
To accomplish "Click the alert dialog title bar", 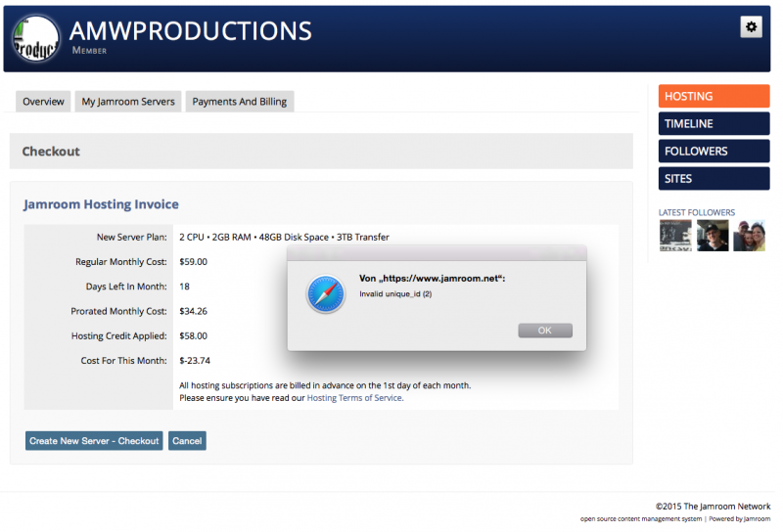I will tap(437, 253).
